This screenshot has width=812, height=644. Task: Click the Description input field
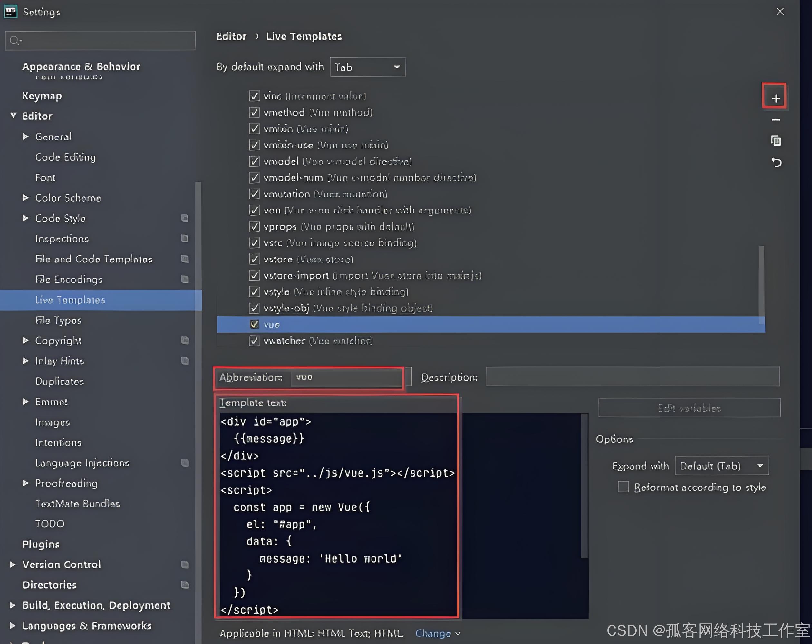[x=633, y=377]
